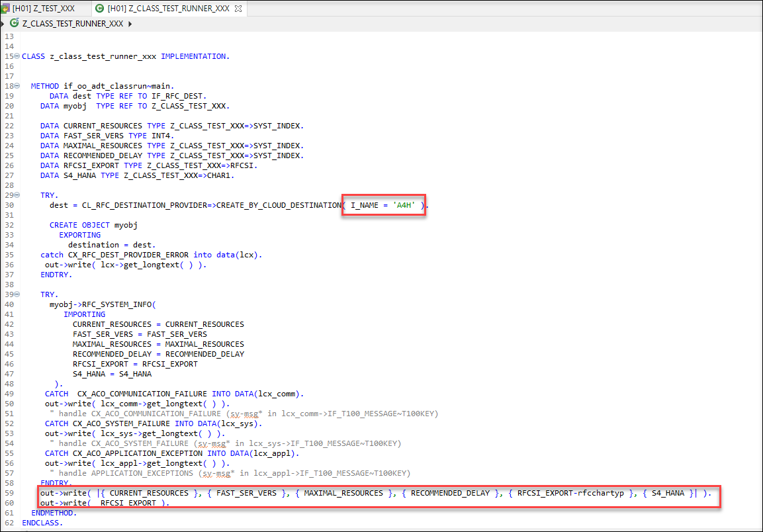Click S4_HANA = S4_HANA parameter on line 47
The image size is (763, 532).
click(112, 374)
